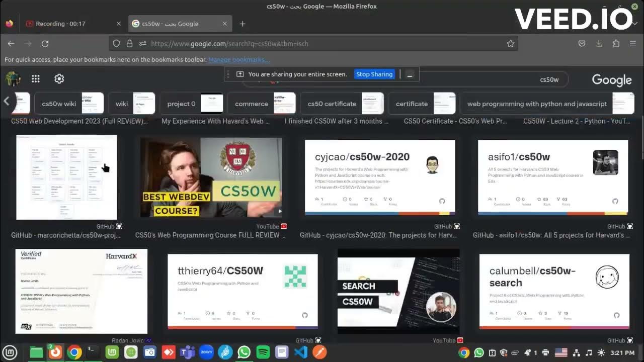Select the commerce filter chip
This screenshot has height=362, width=644.
pos(262,104)
